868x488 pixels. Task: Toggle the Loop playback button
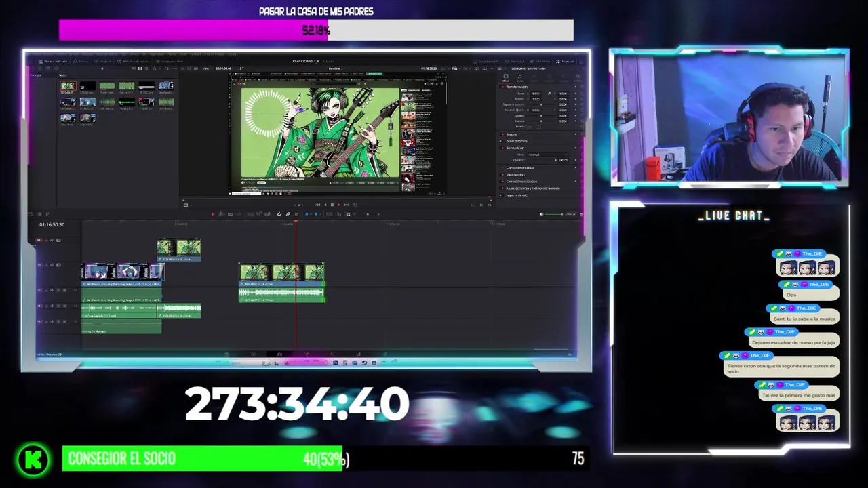click(x=355, y=205)
